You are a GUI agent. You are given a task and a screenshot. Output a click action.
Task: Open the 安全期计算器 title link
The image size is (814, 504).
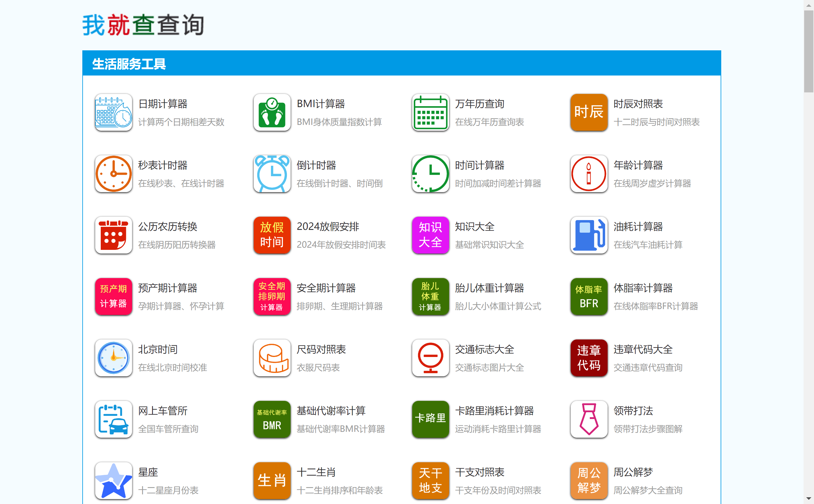[326, 288]
